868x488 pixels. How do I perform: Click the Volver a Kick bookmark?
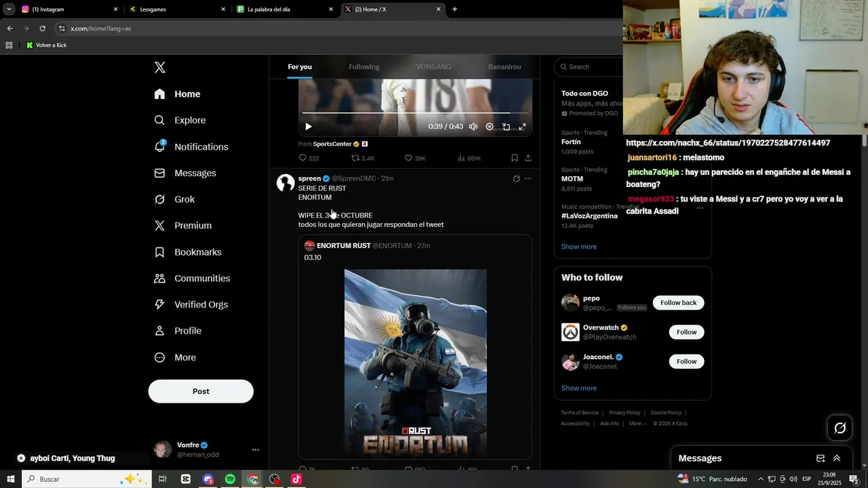tap(46, 45)
